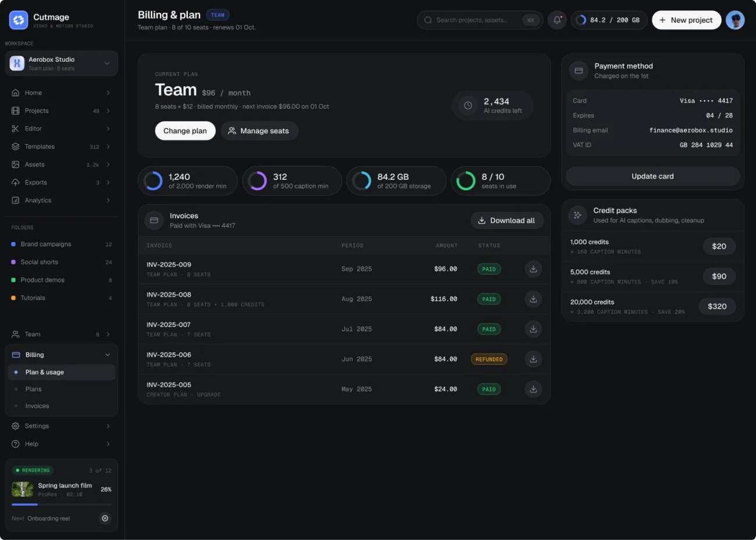Click the Credit packs sparkle icon
This screenshot has height=540, width=756.
577,215
